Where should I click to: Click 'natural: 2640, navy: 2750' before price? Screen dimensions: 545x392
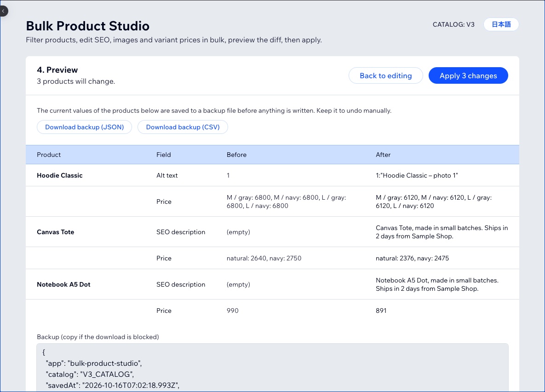[264, 258]
